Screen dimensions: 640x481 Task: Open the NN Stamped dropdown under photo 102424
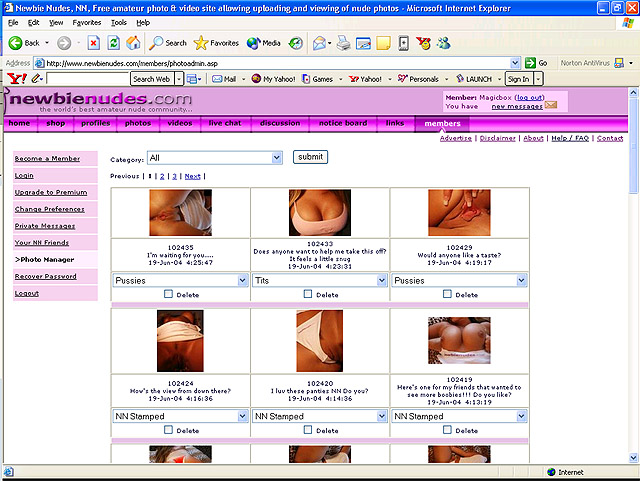coord(242,416)
